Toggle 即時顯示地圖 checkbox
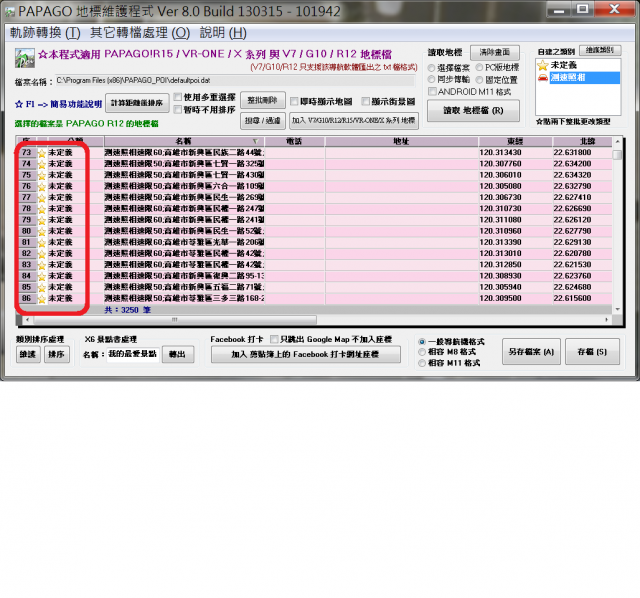 pos(294,101)
